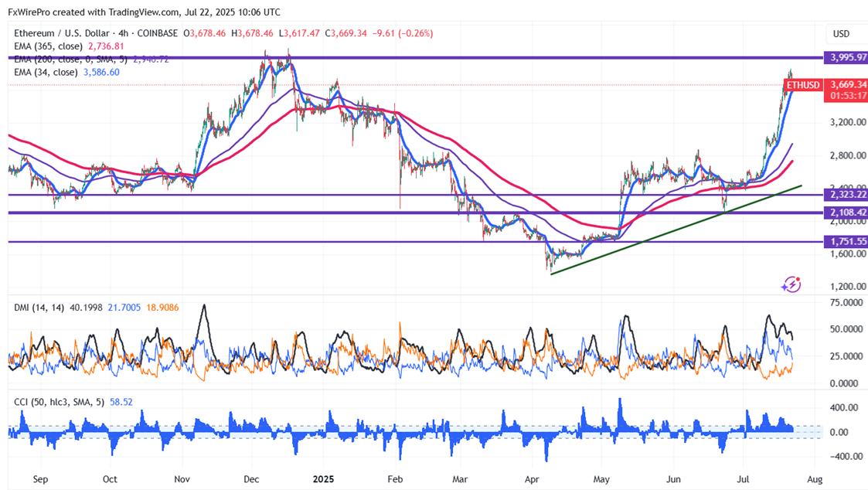Click the EMA 365 value 2,736.81
This screenshot has width=868, height=490.
(107, 46)
